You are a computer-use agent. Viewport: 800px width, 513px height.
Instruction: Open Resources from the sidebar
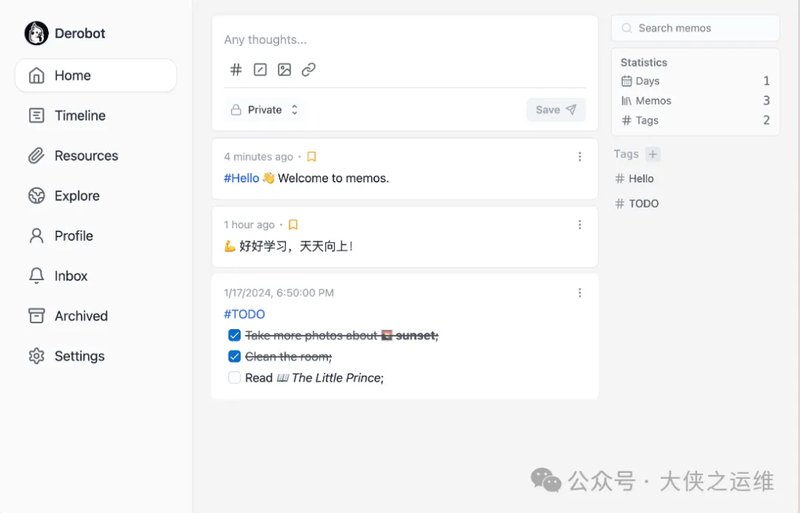[x=85, y=156]
